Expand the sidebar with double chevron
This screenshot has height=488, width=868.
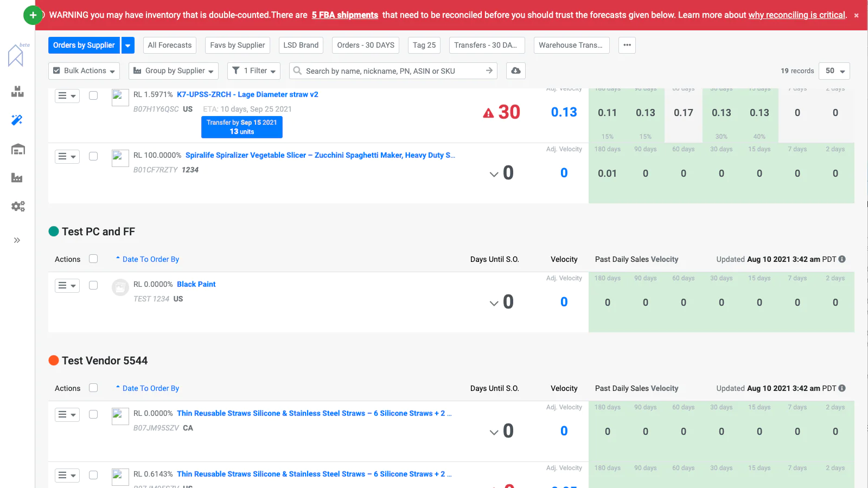click(x=17, y=240)
